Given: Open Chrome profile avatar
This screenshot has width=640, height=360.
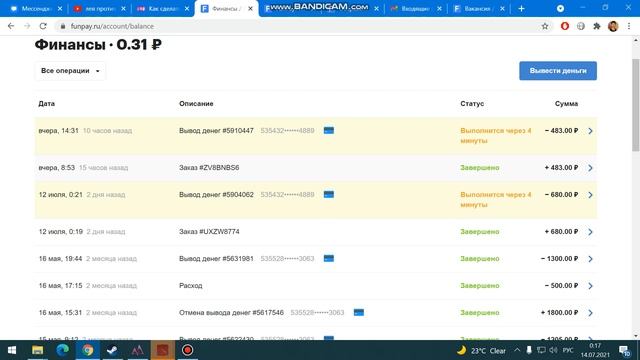Looking at the screenshot, I should 613,26.
